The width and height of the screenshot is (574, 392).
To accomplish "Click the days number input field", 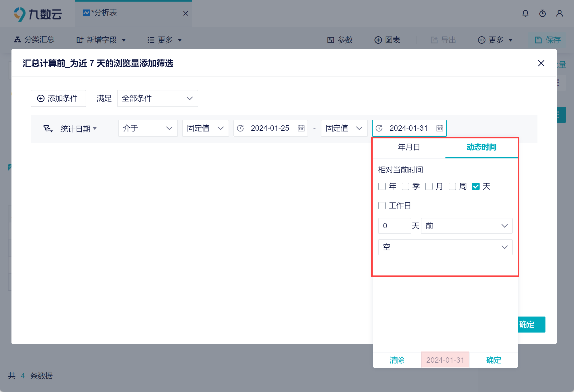I will coord(394,226).
